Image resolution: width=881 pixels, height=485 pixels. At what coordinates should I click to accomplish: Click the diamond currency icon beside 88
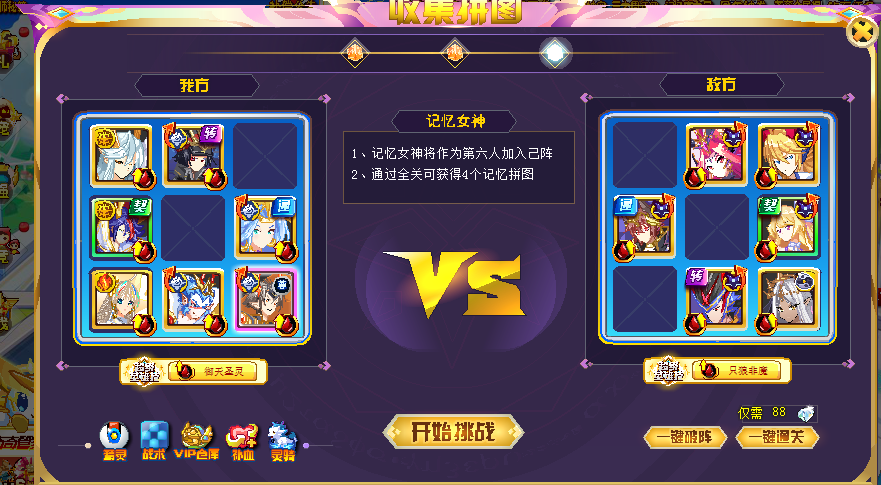pos(805,414)
